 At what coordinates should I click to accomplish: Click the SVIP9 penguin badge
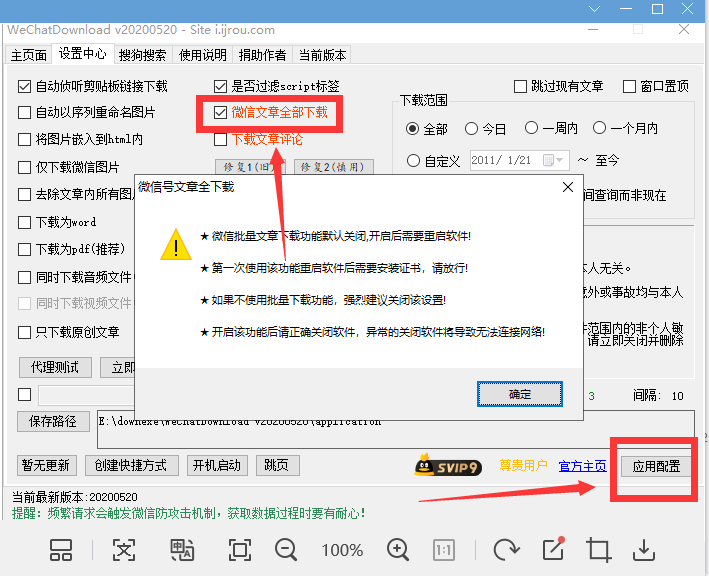[x=448, y=466]
